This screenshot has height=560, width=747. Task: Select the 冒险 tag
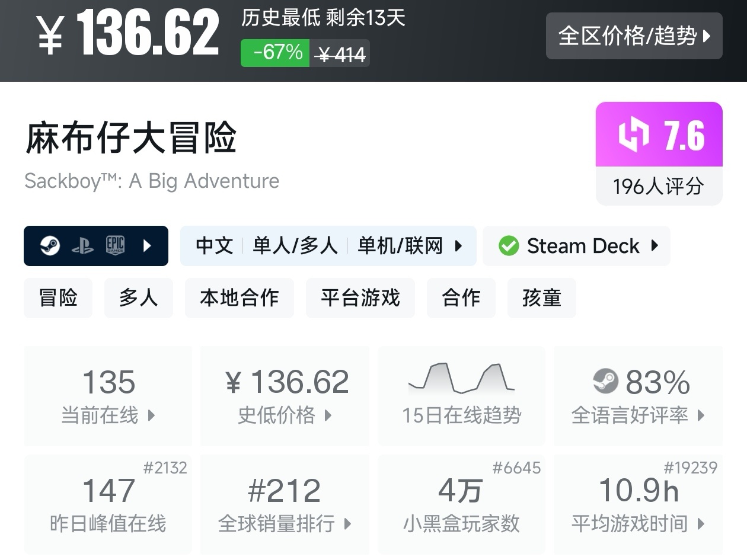pyautogui.click(x=58, y=298)
